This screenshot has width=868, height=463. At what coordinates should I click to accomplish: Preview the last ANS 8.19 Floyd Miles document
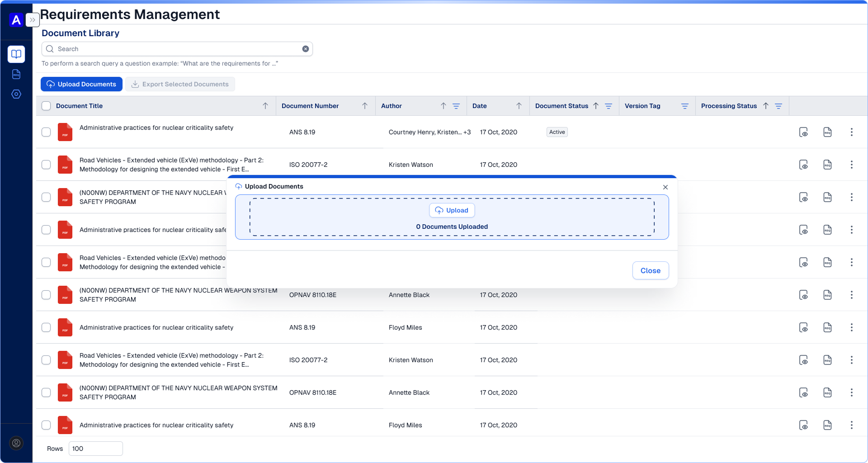point(803,425)
